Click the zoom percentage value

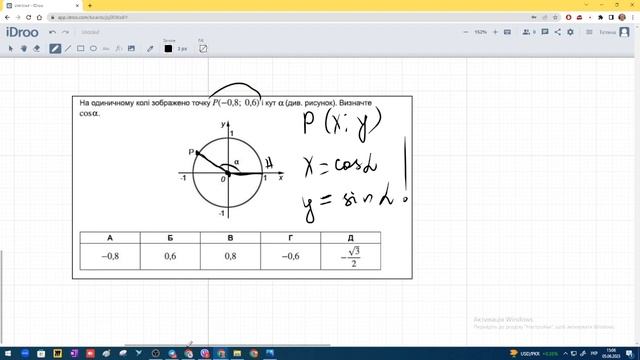coord(480,32)
